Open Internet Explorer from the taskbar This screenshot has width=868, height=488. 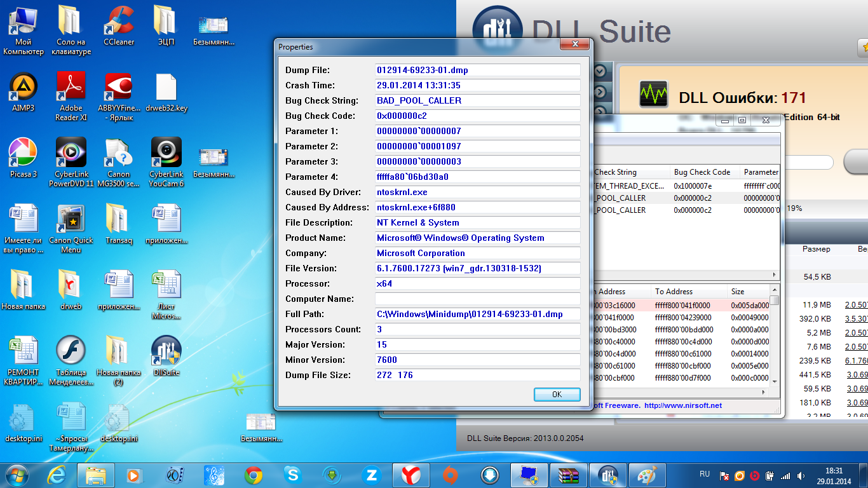click(x=57, y=475)
